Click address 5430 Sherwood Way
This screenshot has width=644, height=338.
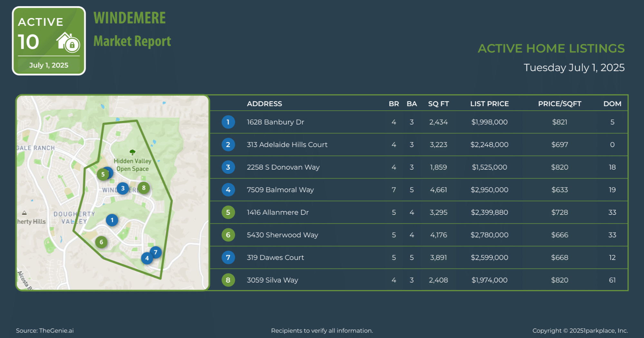(x=283, y=235)
